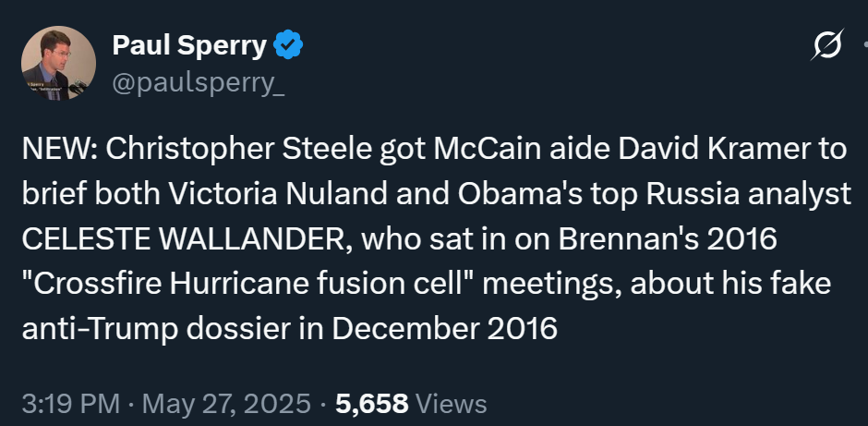Click Obama's top Russia analyst phrase
The height and width of the screenshot is (426, 868).
655,194
